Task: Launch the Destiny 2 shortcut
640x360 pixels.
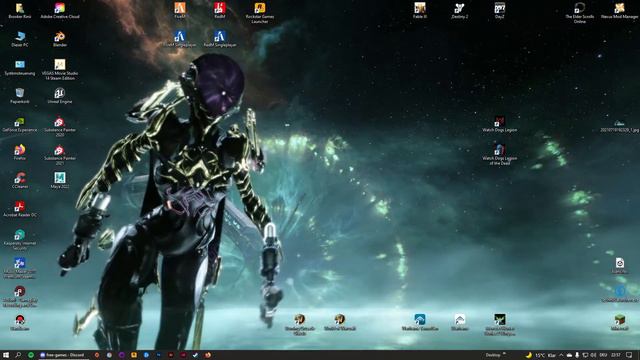Action: 460,11
